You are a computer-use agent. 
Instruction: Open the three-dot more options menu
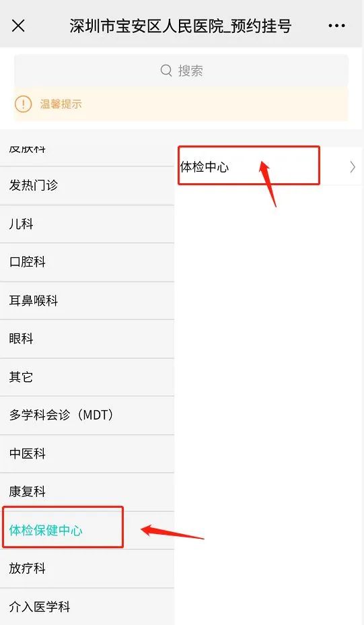[x=336, y=26]
